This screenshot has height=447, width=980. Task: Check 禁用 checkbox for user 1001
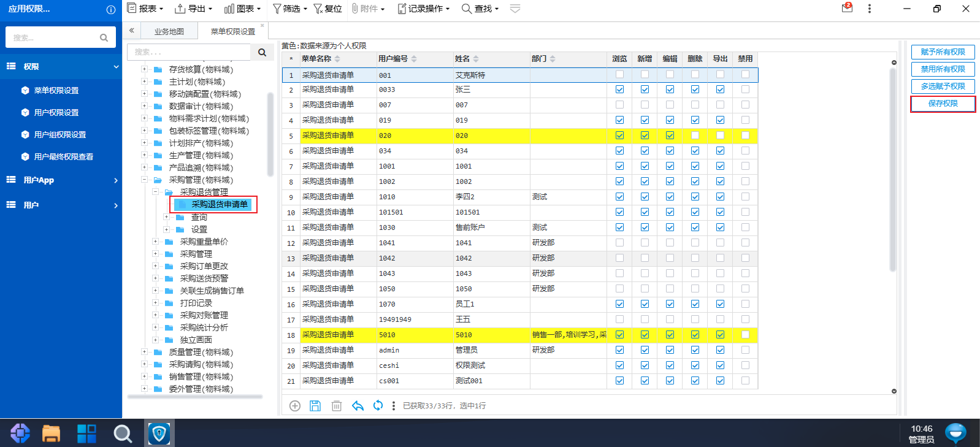click(745, 166)
